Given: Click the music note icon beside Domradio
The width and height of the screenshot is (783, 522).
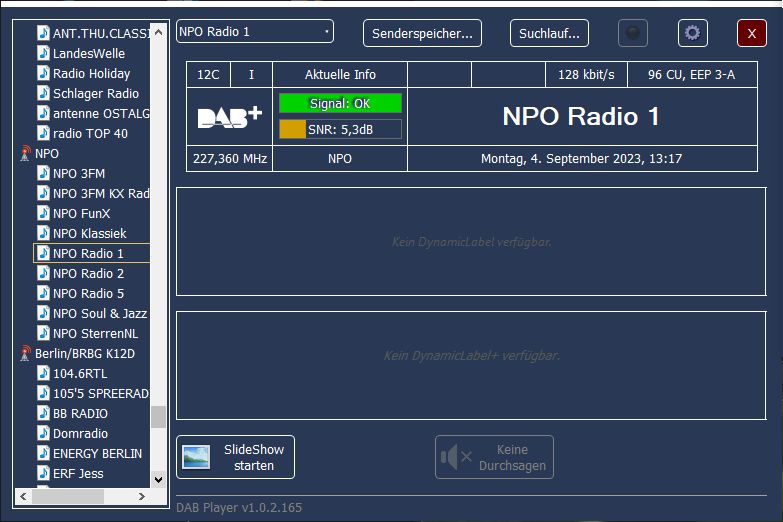Looking at the screenshot, I should pyautogui.click(x=43, y=433).
